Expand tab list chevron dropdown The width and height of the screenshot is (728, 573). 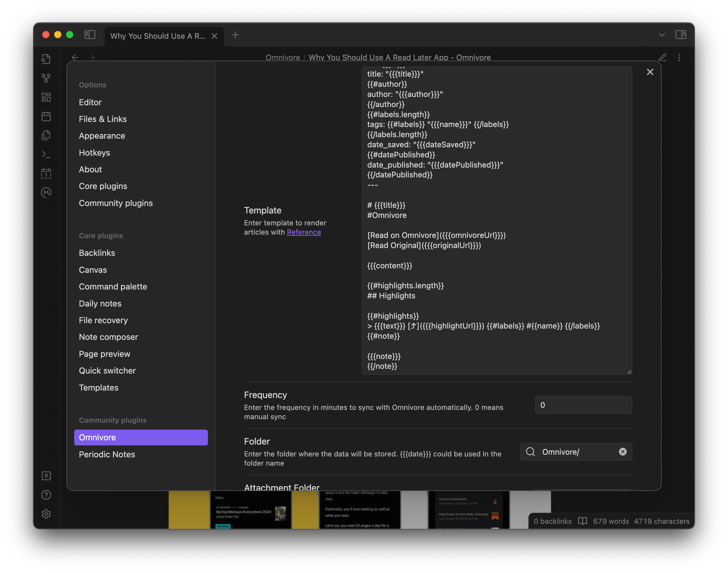tap(662, 35)
